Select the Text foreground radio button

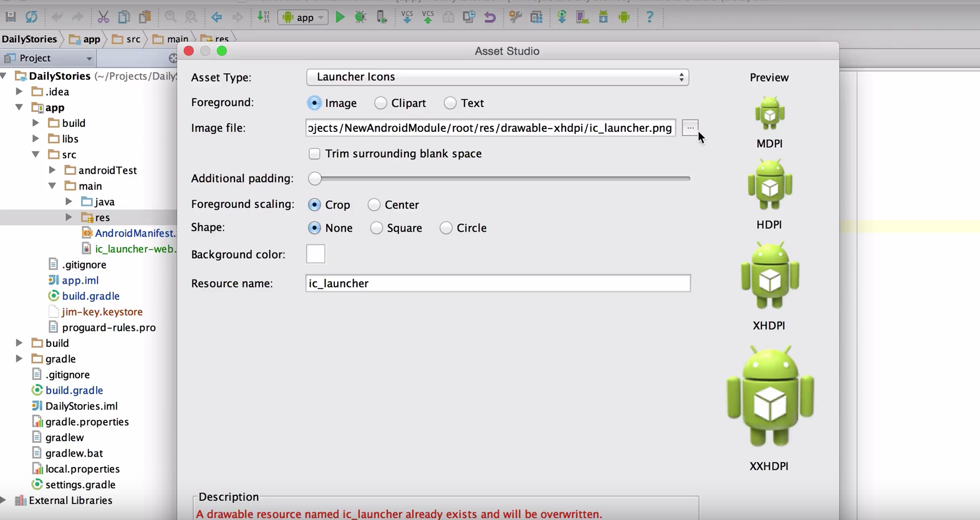[450, 103]
